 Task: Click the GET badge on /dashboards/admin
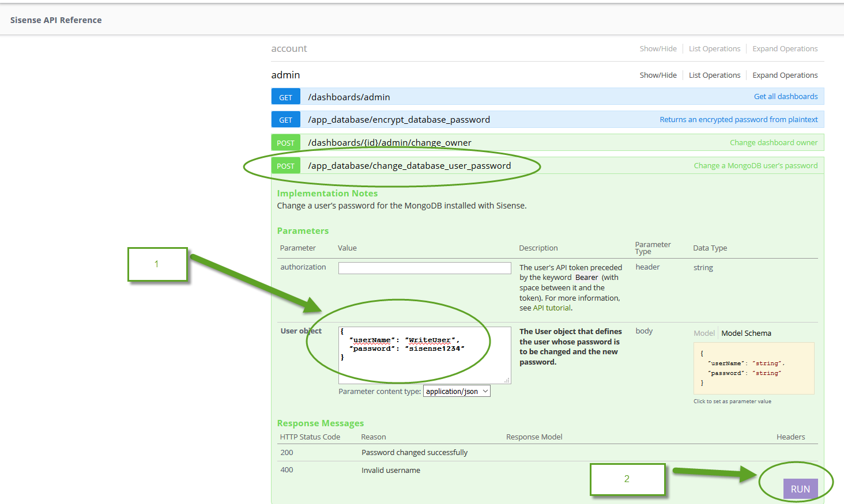(285, 96)
